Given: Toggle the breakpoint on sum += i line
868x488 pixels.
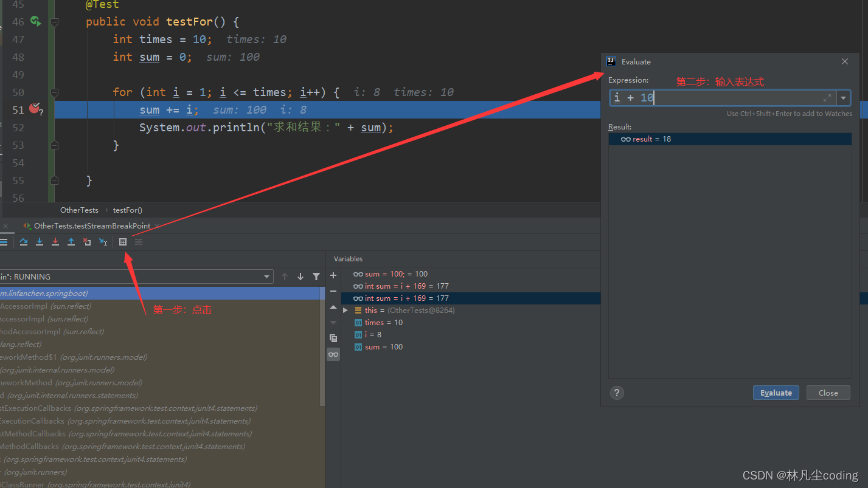Looking at the screenshot, I should pos(35,109).
